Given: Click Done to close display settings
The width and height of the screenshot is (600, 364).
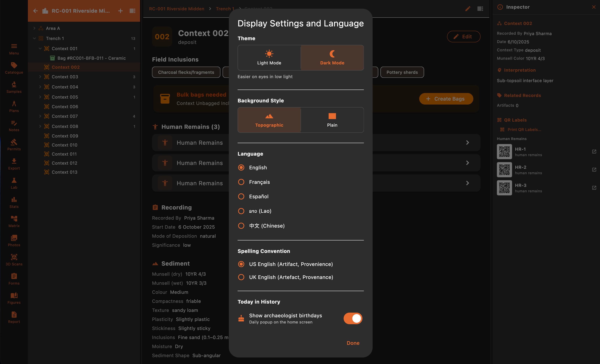Looking at the screenshot, I should [353, 343].
